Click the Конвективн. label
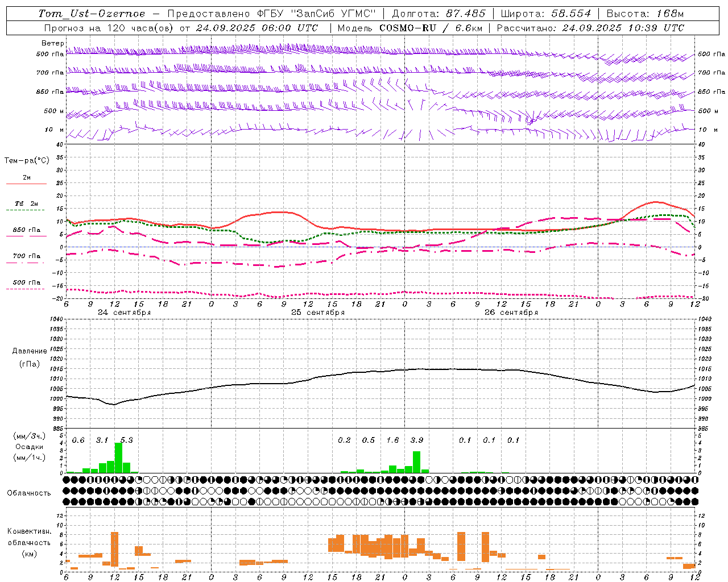This screenshot has height=582, width=728. (29, 531)
